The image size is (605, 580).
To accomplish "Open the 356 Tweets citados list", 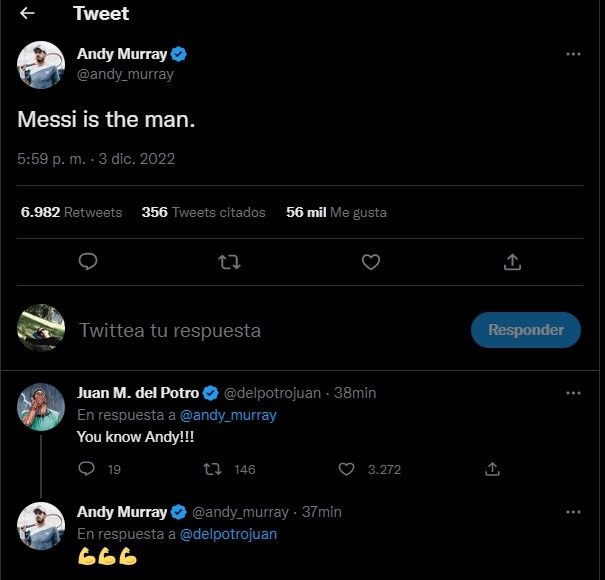I will tap(204, 212).
